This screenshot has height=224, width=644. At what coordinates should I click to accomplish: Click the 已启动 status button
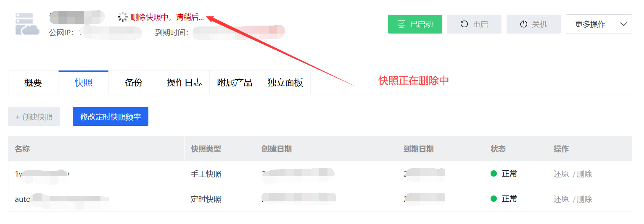click(x=415, y=24)
